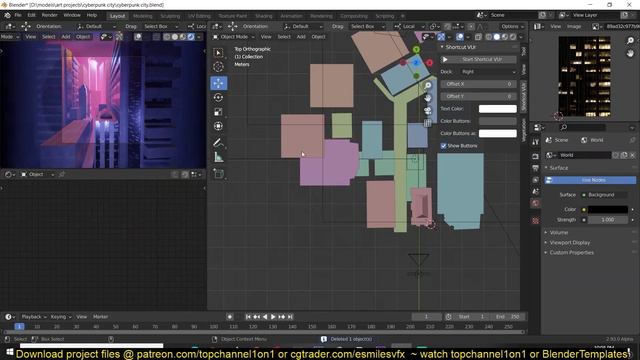Select the Measure tool

click(218, 157)
